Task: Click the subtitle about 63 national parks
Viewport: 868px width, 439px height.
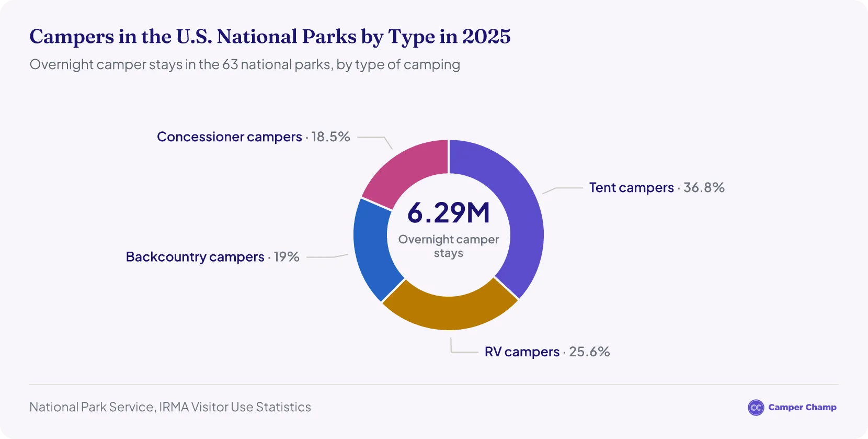Action: coord(245,64)
